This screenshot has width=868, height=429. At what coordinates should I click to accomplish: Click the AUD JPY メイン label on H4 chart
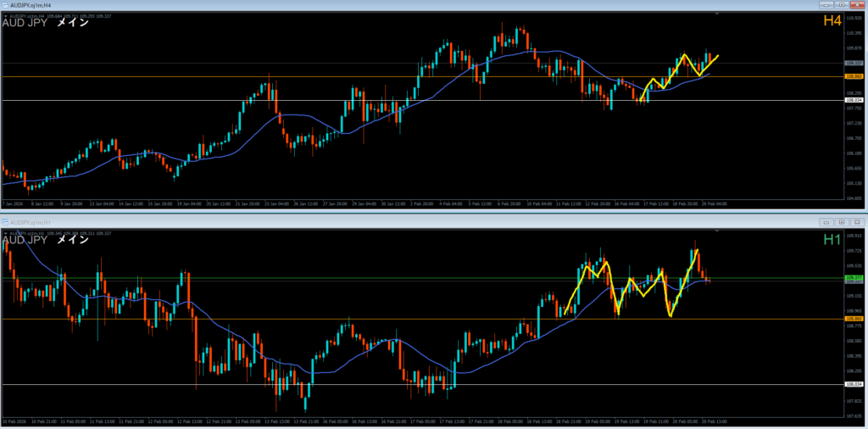pyautogui.click(x=46, y=23)
